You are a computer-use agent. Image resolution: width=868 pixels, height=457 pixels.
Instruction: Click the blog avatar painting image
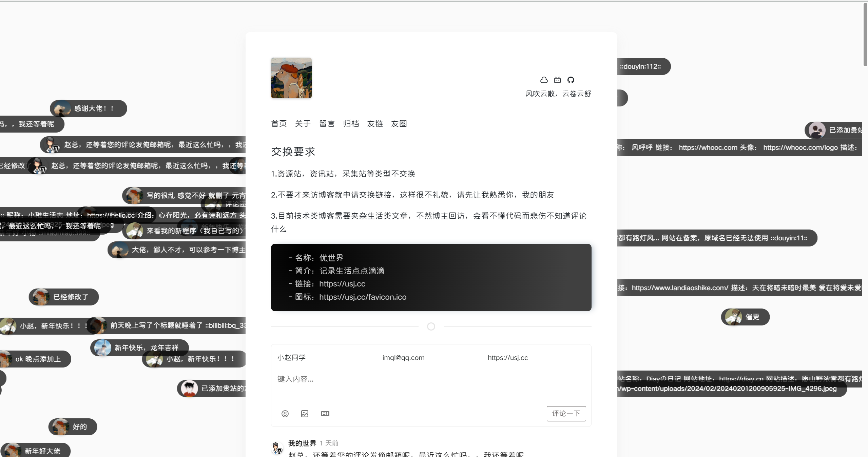pos(291,78)
